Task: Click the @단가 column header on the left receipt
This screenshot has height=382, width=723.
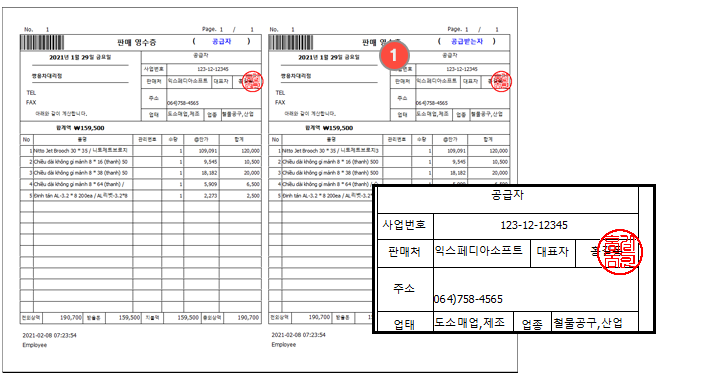Action: click(x=201, y=139)
